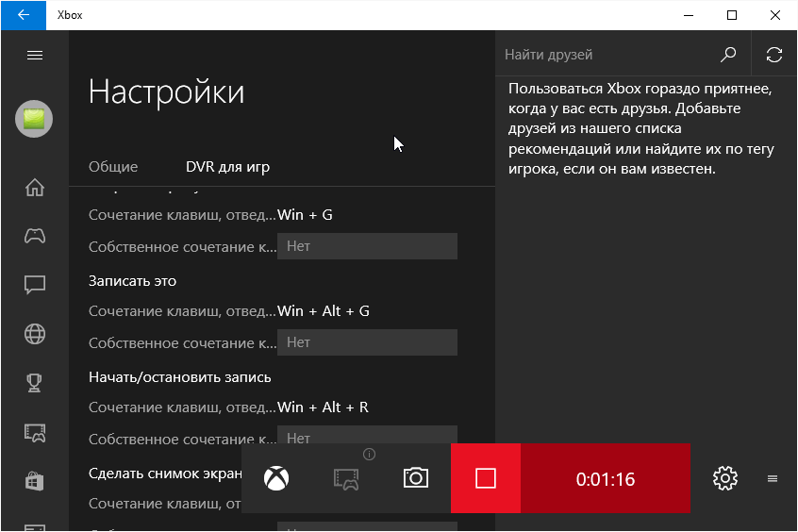Screen dimensions: 798x532
Task: Click the Win + Alt + R shortcut text
Action: pos(323,407)
